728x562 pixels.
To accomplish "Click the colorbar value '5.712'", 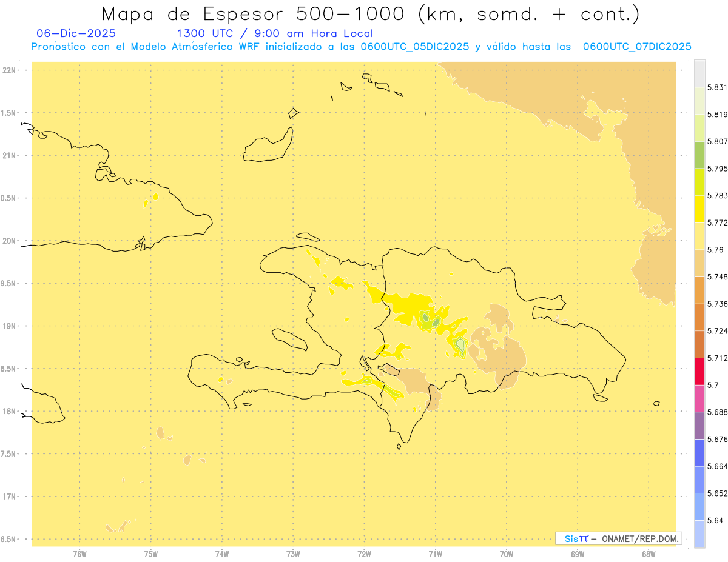I will (x=717, y=358).
